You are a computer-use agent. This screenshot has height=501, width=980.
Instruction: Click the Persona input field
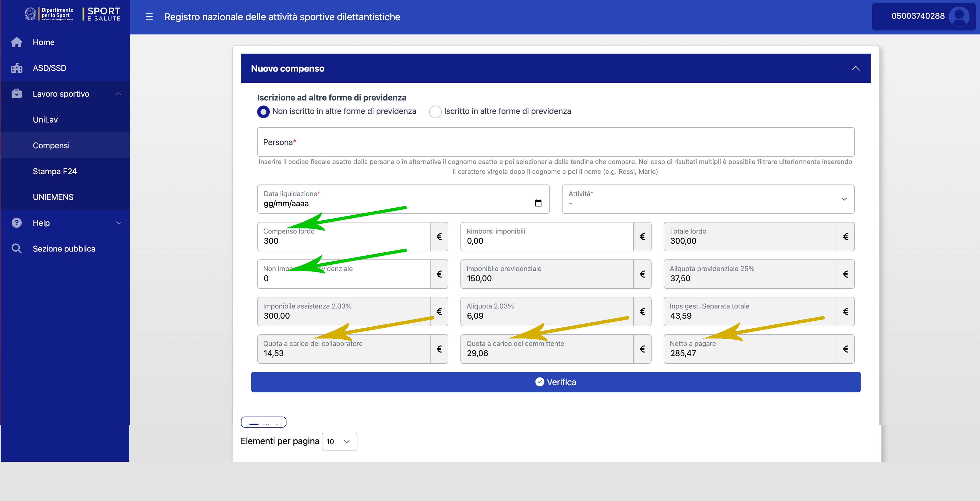[555, 142]
